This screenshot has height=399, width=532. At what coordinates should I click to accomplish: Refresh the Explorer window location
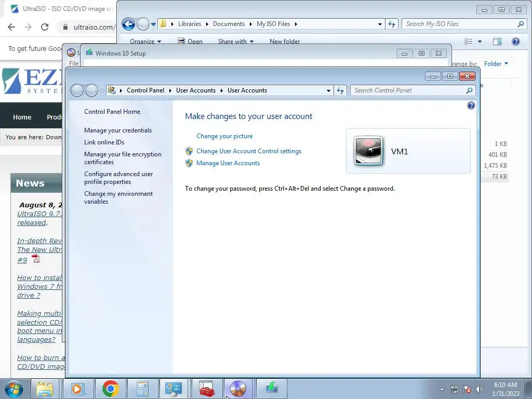(x=392, y=24)
